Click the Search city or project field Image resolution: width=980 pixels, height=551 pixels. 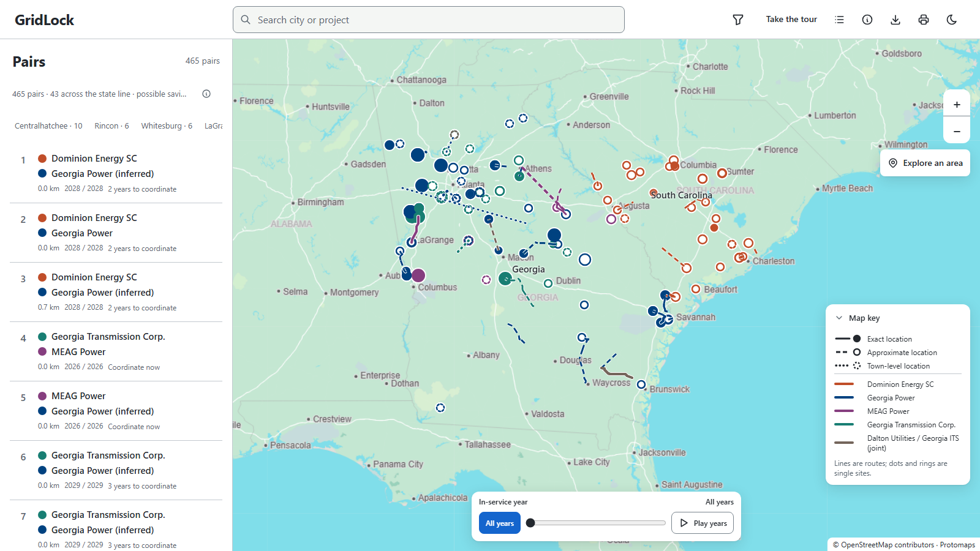[x=429, y=20]
